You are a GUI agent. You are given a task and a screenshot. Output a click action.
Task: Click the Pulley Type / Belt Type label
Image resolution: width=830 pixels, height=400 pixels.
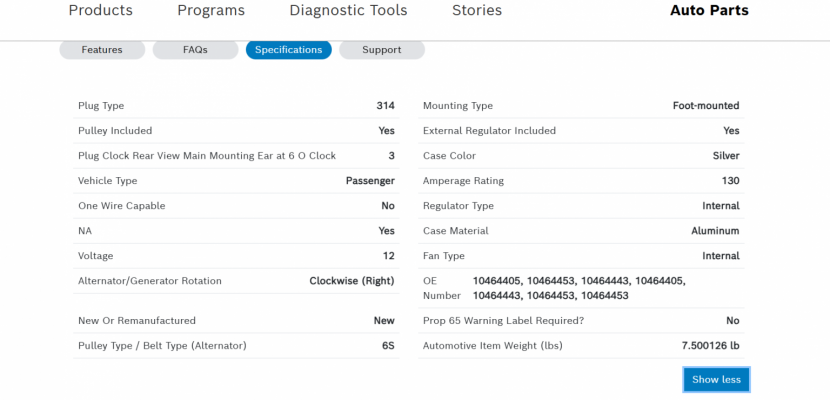[x=163, y=346]
